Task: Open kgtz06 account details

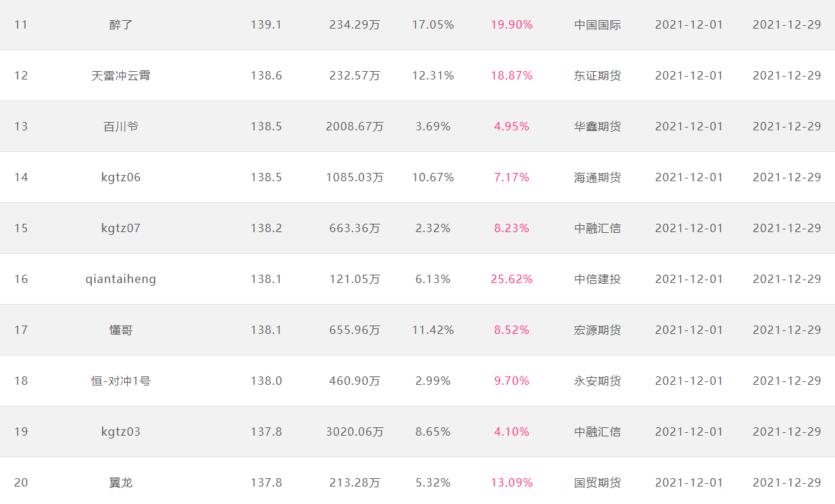Action: coord(121,177)
